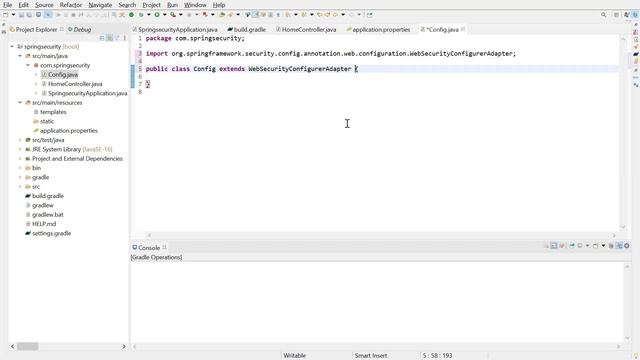Viewport: 640px width, 360px height.
Task: Collapse the src/main/java folder
Action: (20, 56)
